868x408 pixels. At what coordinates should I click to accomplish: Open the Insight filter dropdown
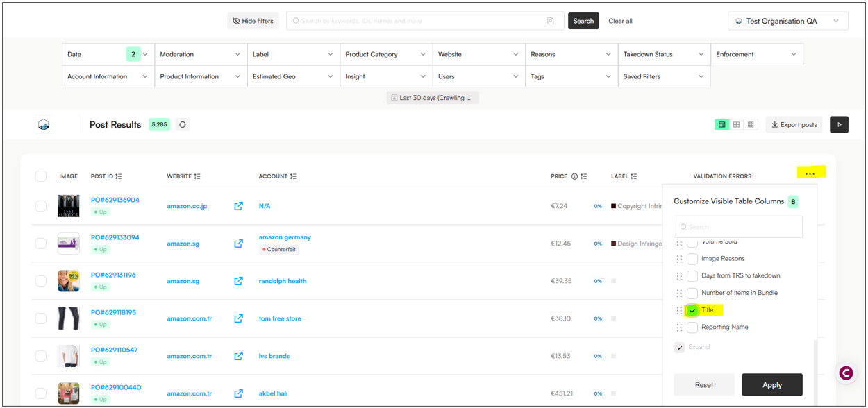point(386,76)
